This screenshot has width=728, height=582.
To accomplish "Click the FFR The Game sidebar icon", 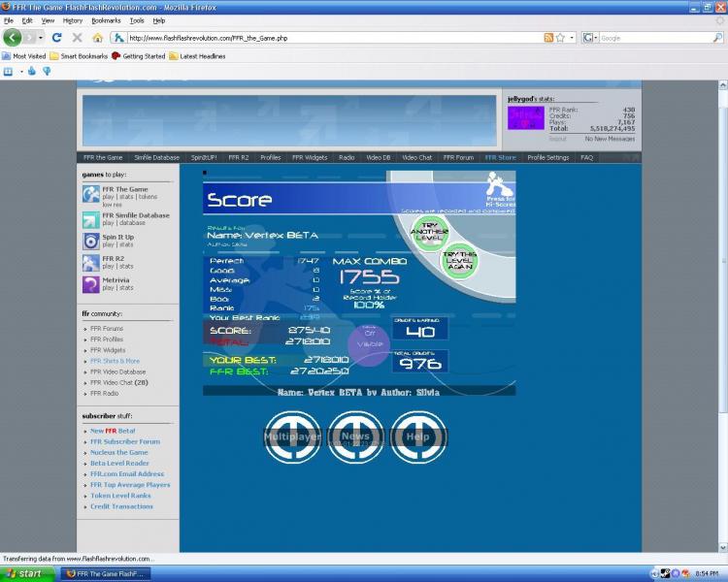I will [x=90, y=193].
